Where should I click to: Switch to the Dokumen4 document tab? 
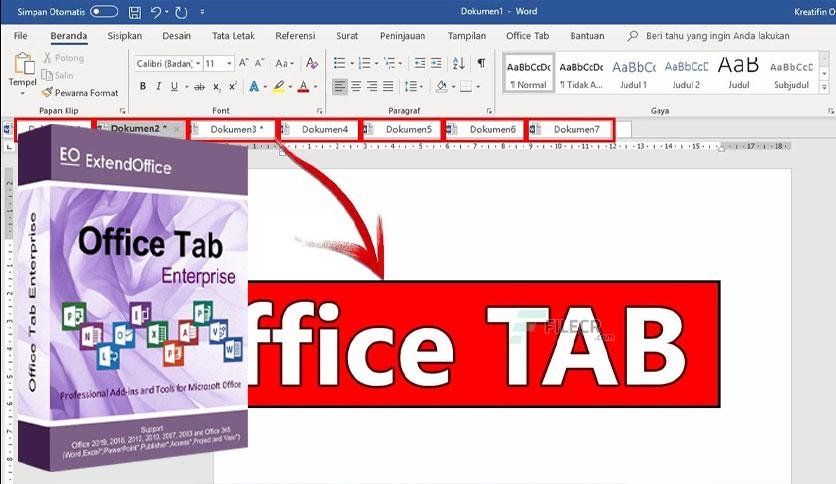pyautogui.click(x=320, y=130)
